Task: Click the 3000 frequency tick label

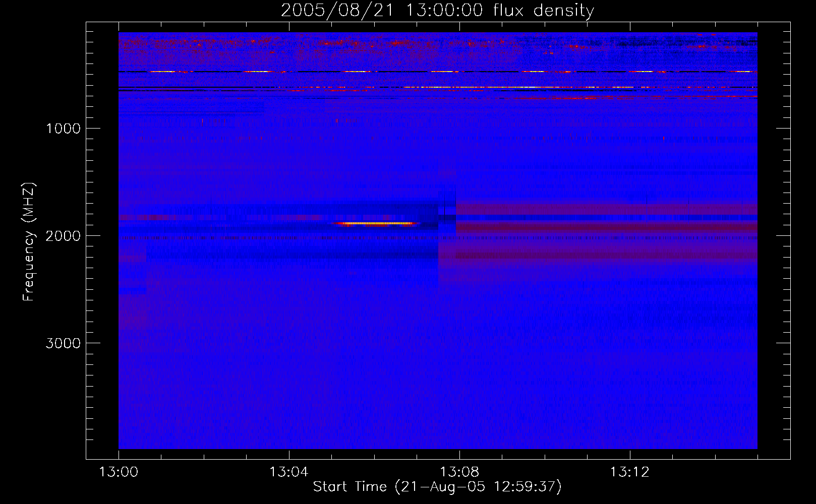Action: pyautogui.click(x=63, y=343)
